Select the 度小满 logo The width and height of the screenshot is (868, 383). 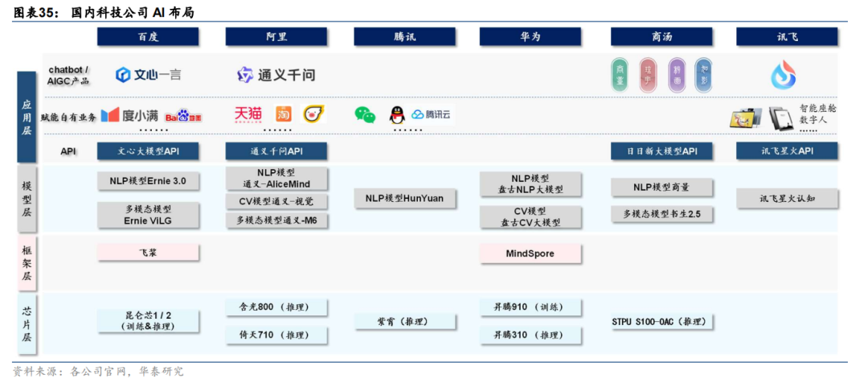[x=129, y=115]
